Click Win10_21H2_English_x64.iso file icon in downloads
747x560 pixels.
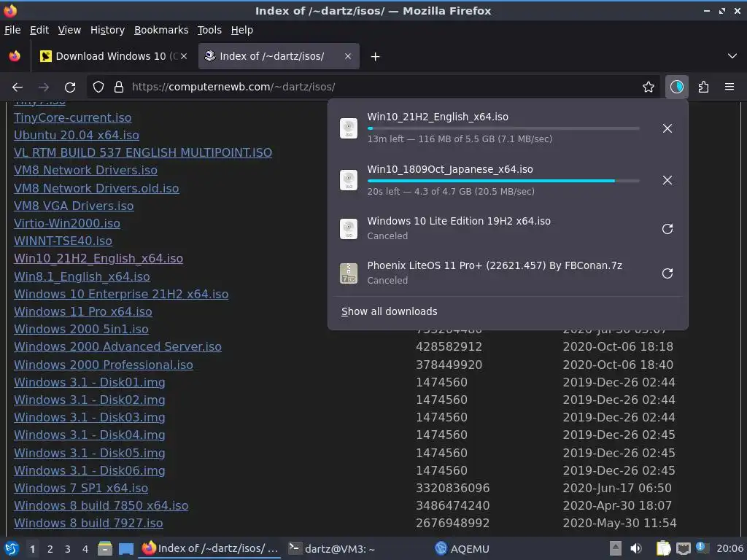(349, 128)
